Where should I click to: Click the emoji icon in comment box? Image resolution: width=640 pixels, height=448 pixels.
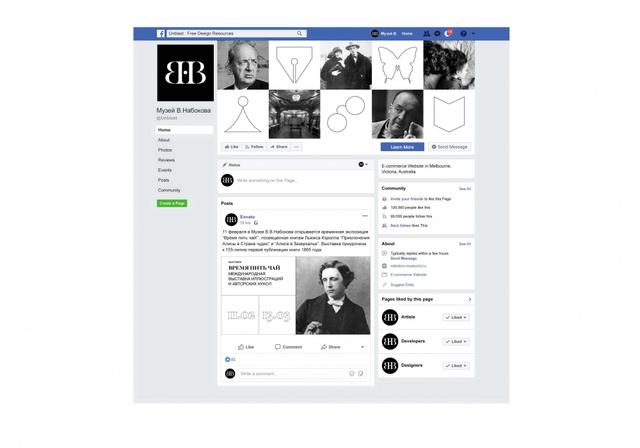(x=351, y=373)
